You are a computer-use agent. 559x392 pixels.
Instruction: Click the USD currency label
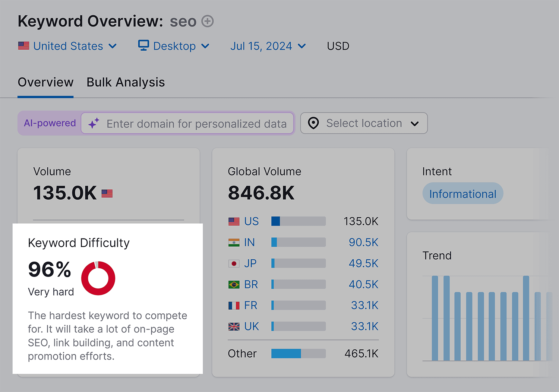click(x=338, y=46)
